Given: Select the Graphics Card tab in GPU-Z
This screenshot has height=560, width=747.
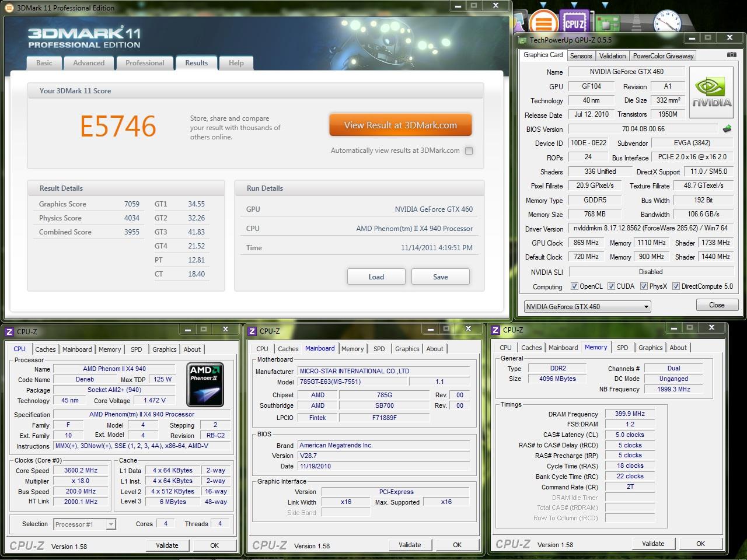Looking at the screenshot, I should point(543,55).
